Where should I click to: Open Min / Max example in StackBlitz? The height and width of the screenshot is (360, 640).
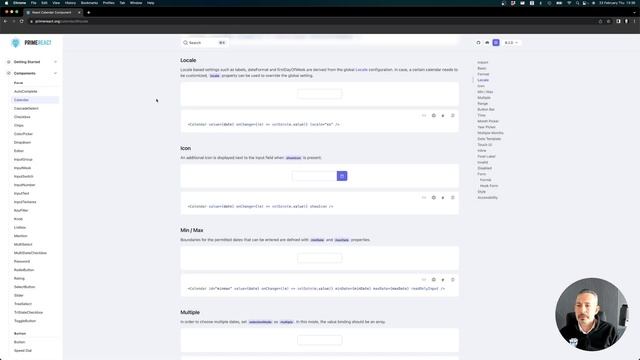443,280
